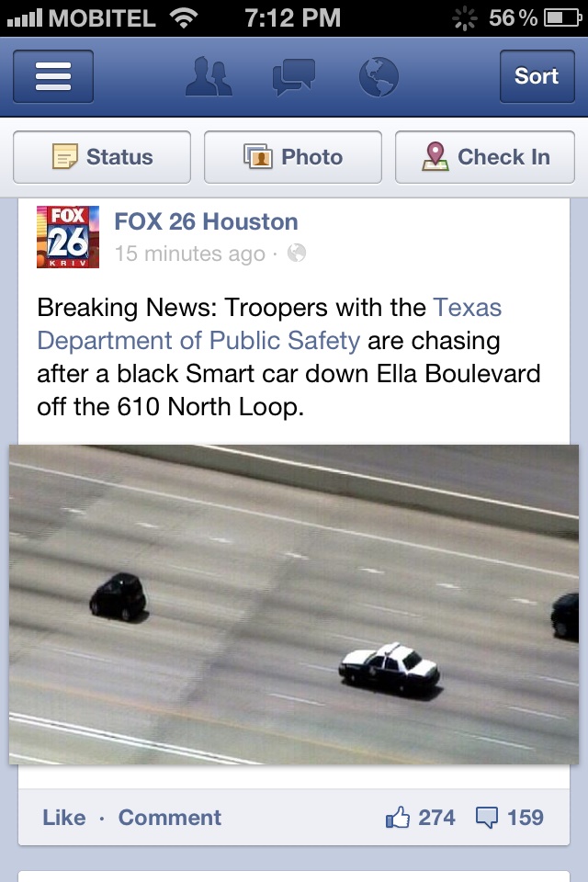
Task: Like the FOX 26 Houston post
Action: (x=64, y=818)
